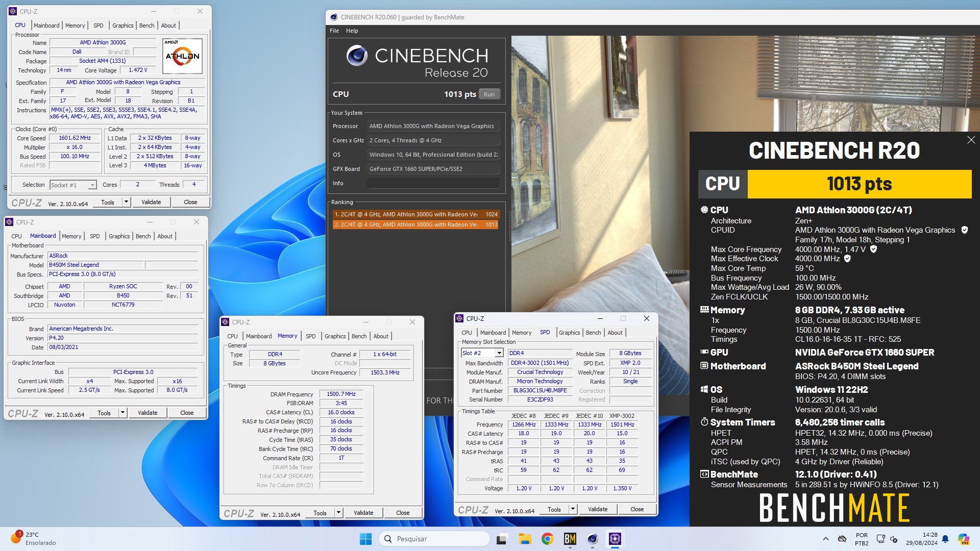The height and width of the screenshot is (551, 980).
Task: Click the yellow 1013 pts score banner
Action: pyautogui.click(x=860, y=184)
